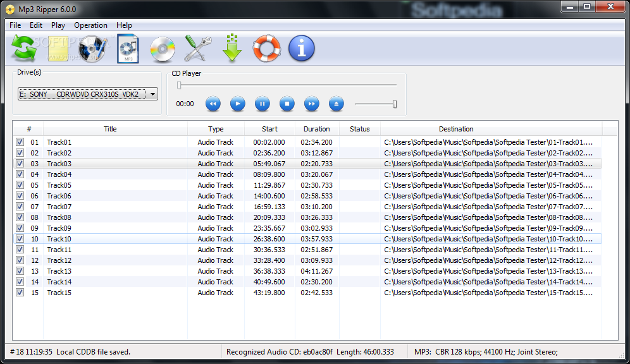Click the 00:02.000 start time cell
Screen dimensions: 630x364
click(269, 142)
